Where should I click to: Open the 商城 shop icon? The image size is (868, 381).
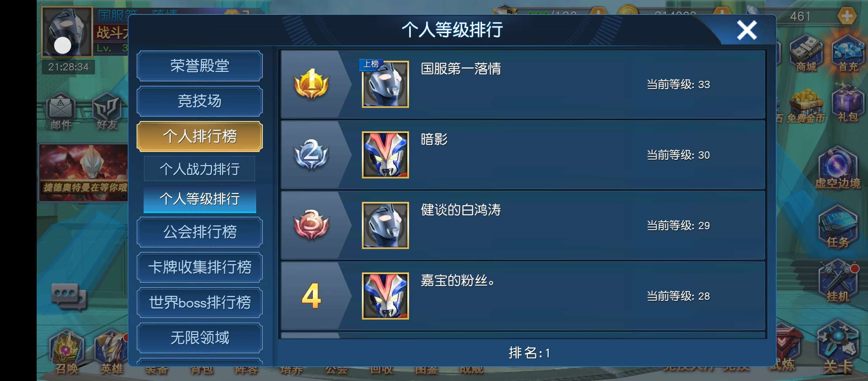pyautogui.click(x=806, y=54)
